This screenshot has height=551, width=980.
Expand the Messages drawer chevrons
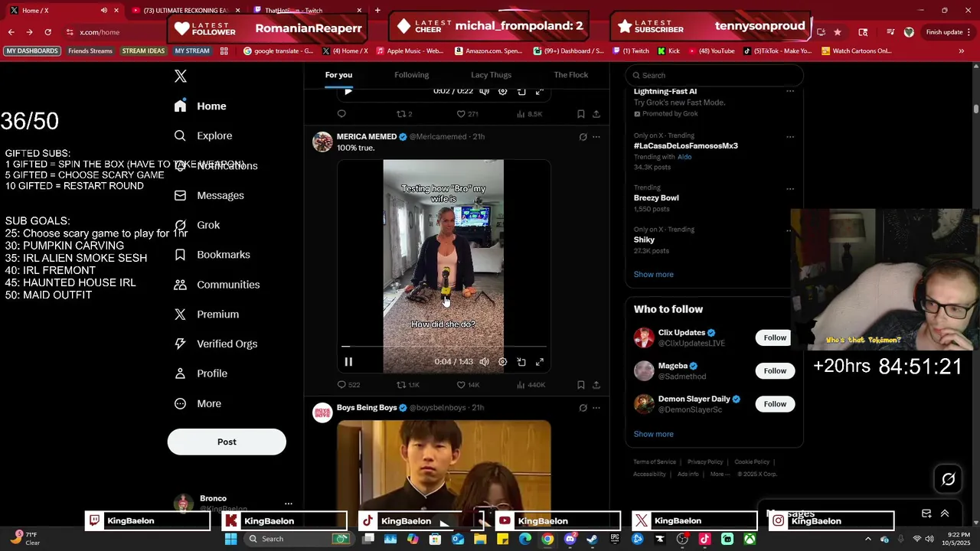tap(945, 514)
